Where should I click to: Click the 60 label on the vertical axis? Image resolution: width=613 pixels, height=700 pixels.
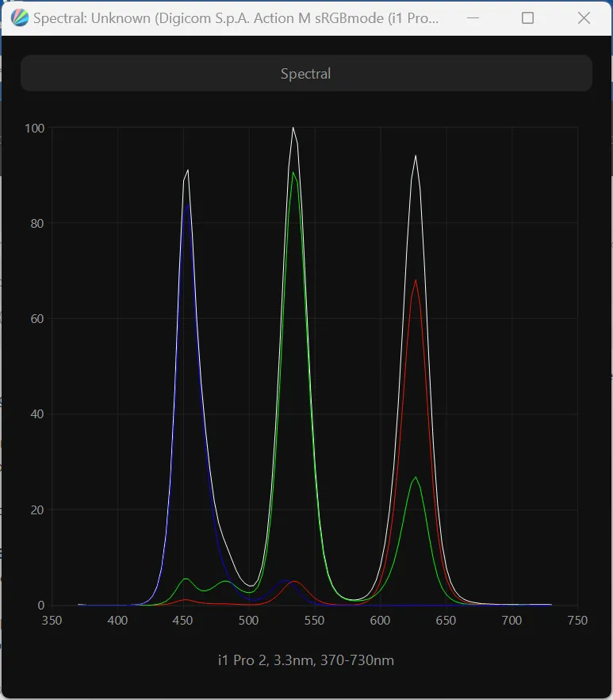[36, 319]
